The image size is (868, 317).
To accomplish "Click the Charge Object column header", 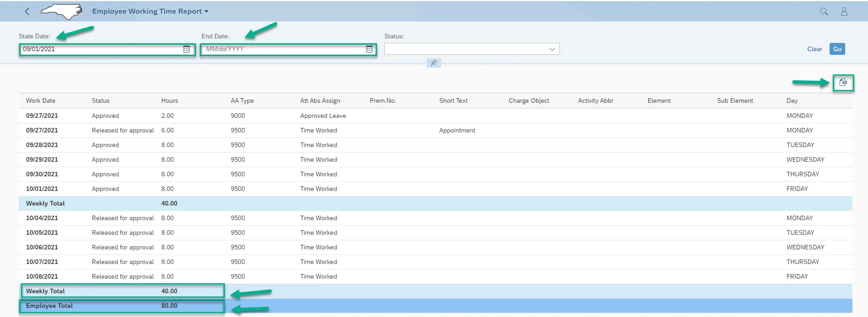I will tap(528, 101).
